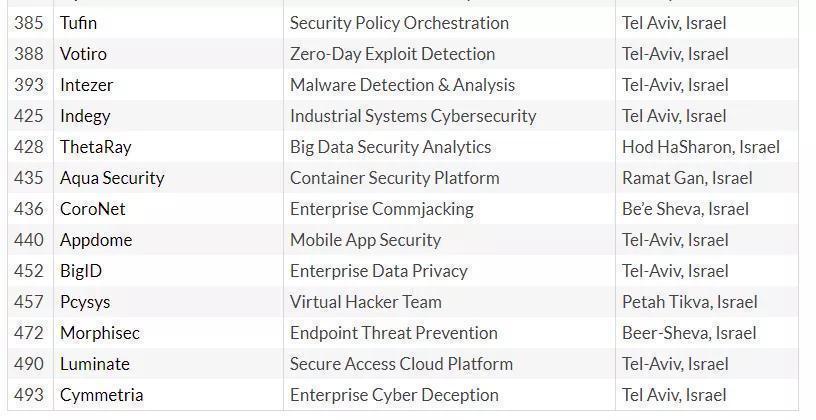Viewport: 816px width, 420px height.
Task: Click the Tufin company name
Action: coord(79,23)
